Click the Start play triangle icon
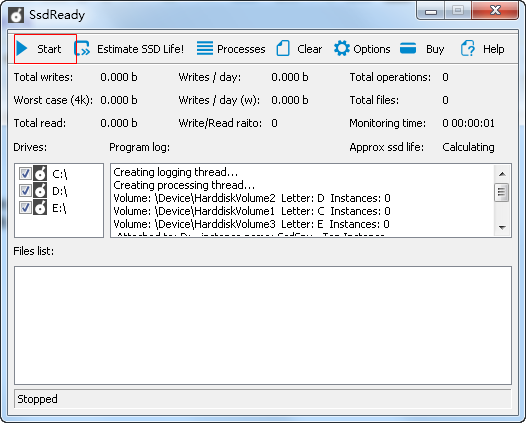The width and height of the screenshot is (526, 423). pos(22,48)
